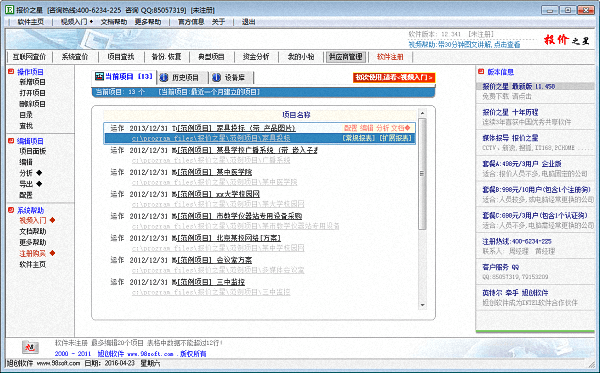The image size is (600, 373).
Task: Click the 编辑项目 section icon in the sidebar
Action: point(11,141)
